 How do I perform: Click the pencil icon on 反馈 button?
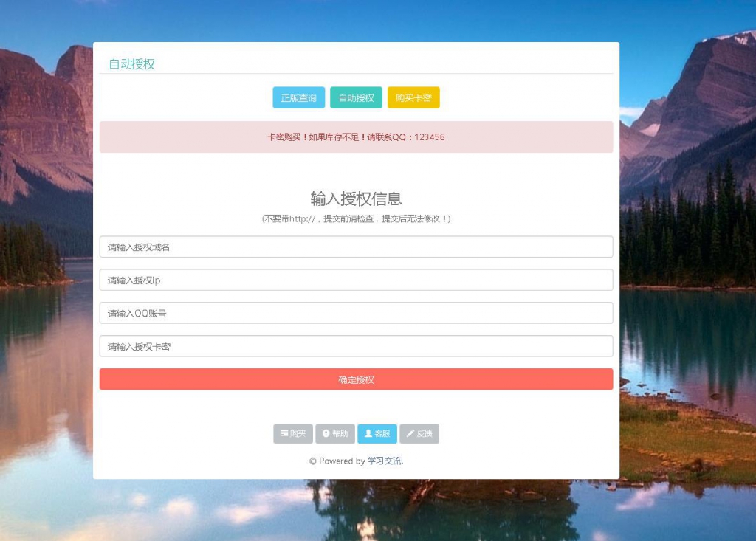pyautogui.click(x=411, y=434)
